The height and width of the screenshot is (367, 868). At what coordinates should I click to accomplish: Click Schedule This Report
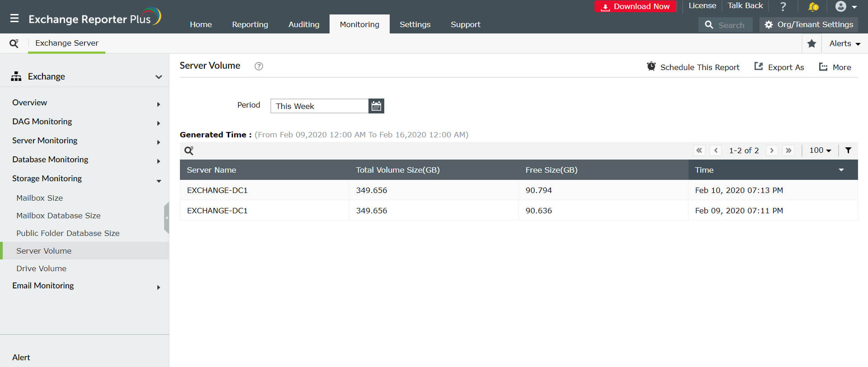click(x=693, y=67)
